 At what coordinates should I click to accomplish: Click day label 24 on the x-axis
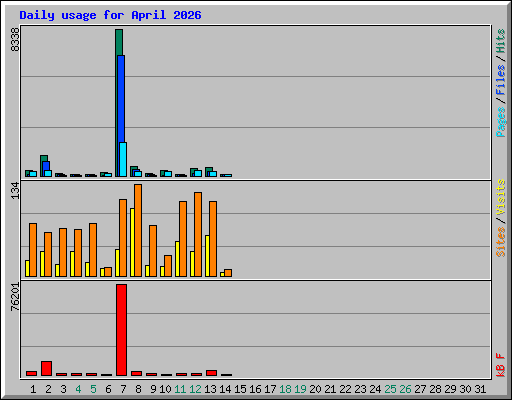pyautogui.click(x=375, y=389)
